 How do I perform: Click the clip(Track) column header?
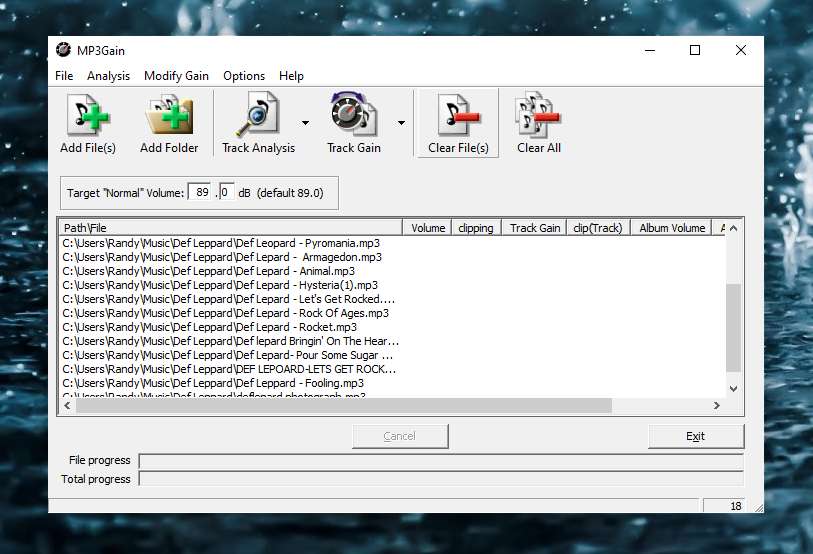click(x=598, y=228)
